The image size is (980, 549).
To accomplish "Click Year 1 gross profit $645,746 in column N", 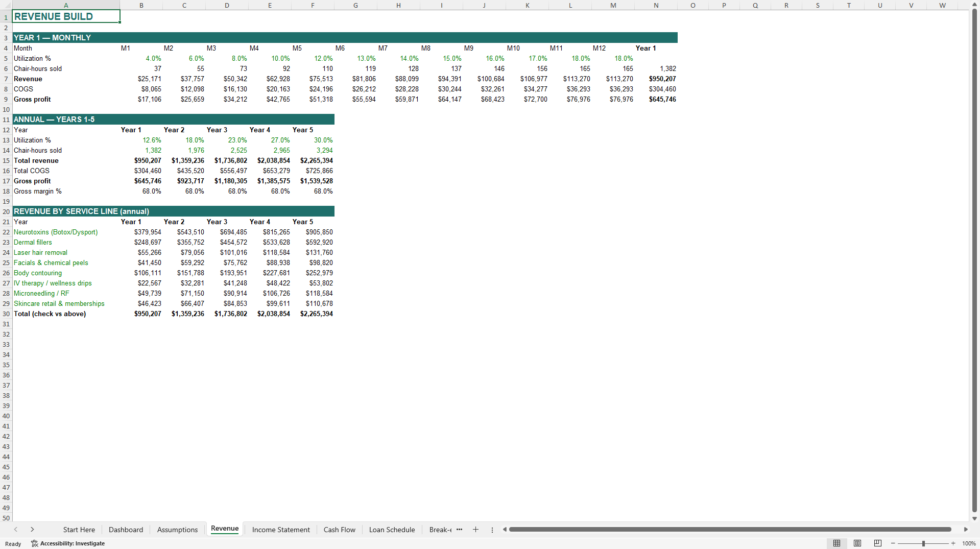I will [x=656, y=99].
